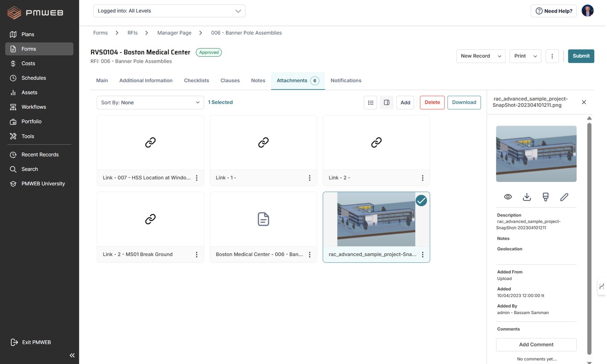Download the selected attachment
The width and height of the screenshot is (607, 364).
(464, 102)
